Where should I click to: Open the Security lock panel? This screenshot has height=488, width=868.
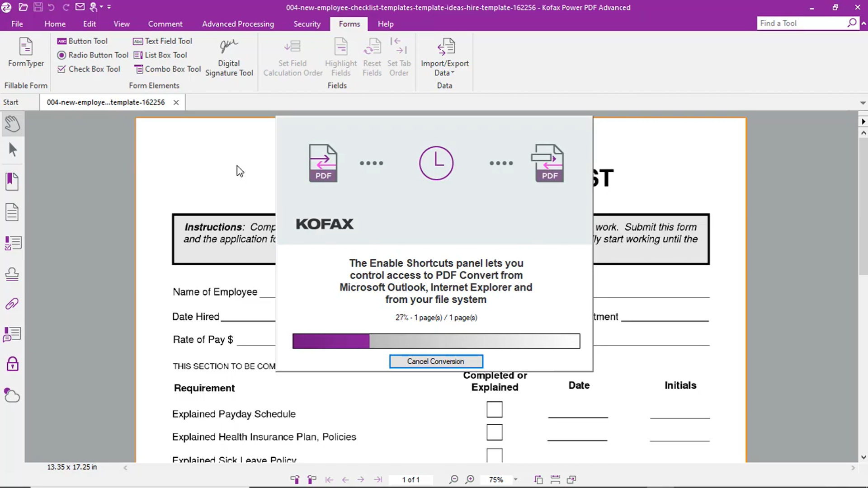click(12, 364)
